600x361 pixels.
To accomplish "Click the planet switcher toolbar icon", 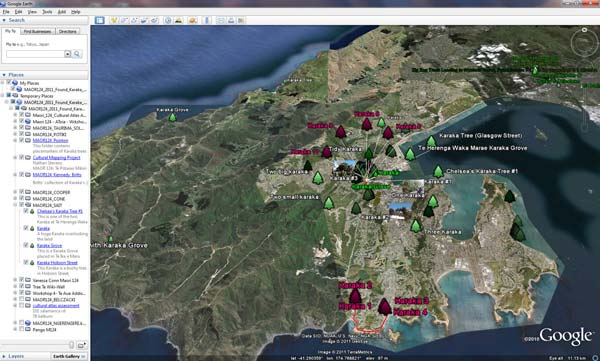I will (192, 20).
